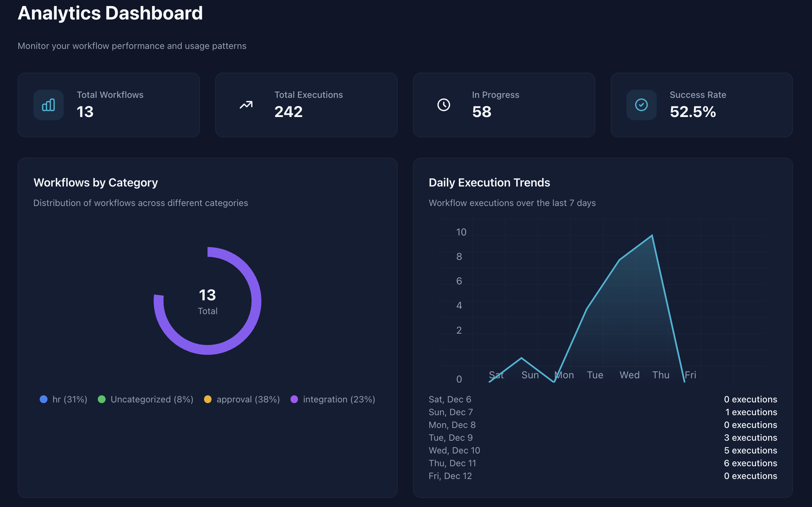
Task: Click the Thu, Dec 11 list entry
Action: tap(452, 463)
